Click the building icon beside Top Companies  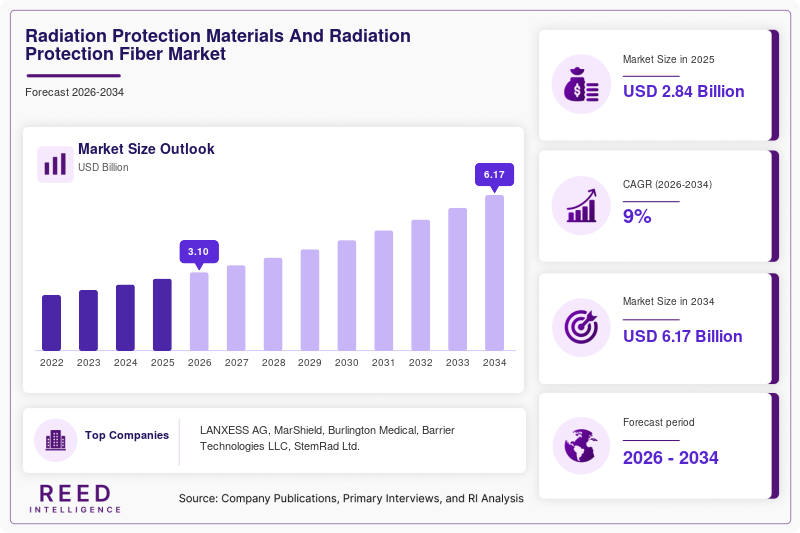(x=56, y=440)
